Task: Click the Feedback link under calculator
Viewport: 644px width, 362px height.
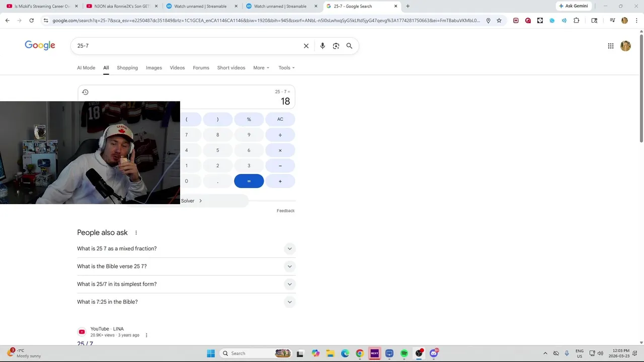Action: pos(285,211)
